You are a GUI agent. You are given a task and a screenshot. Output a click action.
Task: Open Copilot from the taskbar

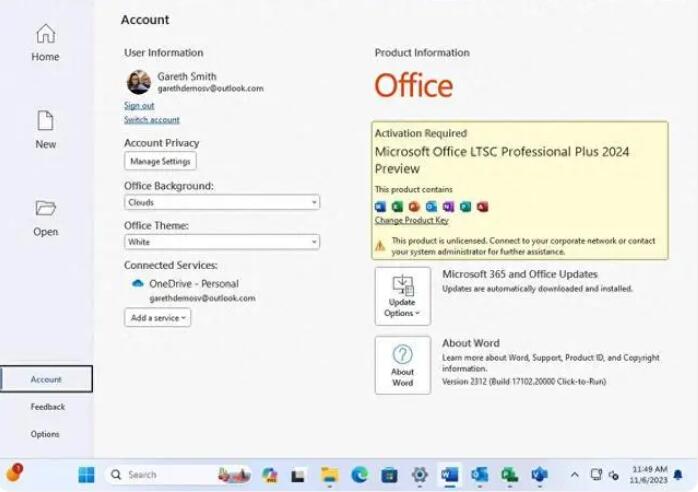270,475
